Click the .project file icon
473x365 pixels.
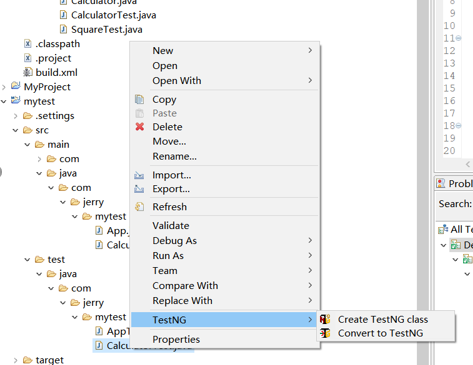tap(28, 58)
